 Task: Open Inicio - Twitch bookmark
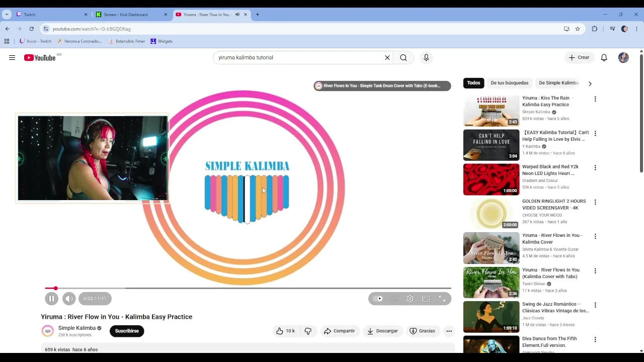tap(35, 41)
